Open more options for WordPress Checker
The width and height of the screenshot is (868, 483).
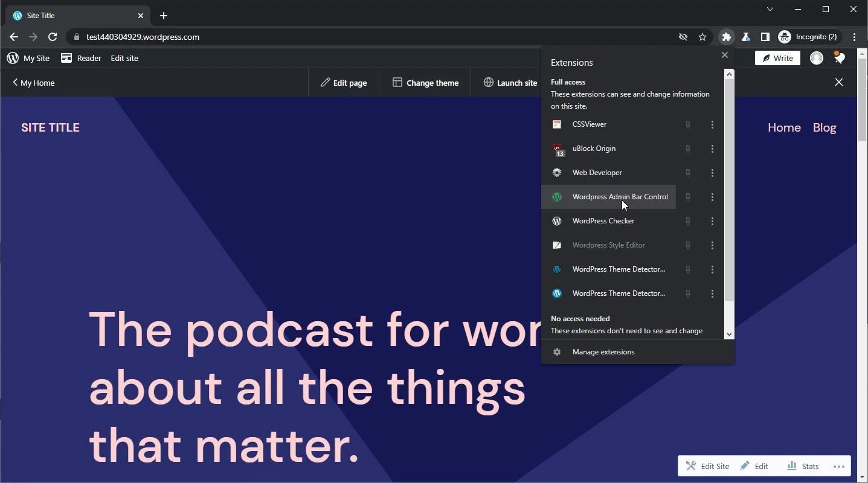click(712, 221)
